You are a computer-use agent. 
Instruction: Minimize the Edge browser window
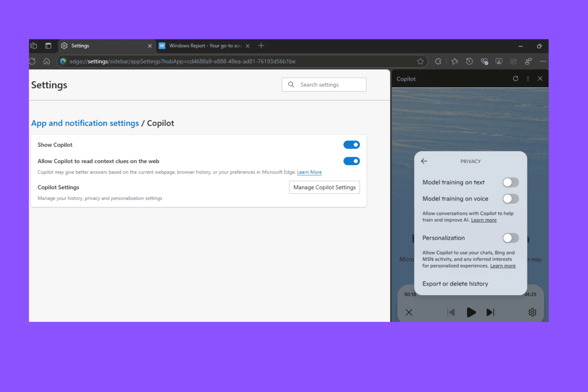[521, 46]
